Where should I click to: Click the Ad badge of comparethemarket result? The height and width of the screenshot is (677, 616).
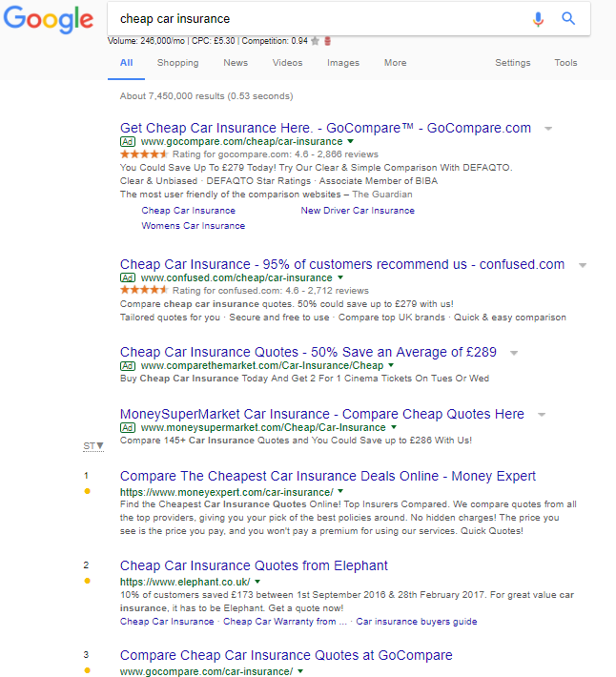[x=128, y=366]
